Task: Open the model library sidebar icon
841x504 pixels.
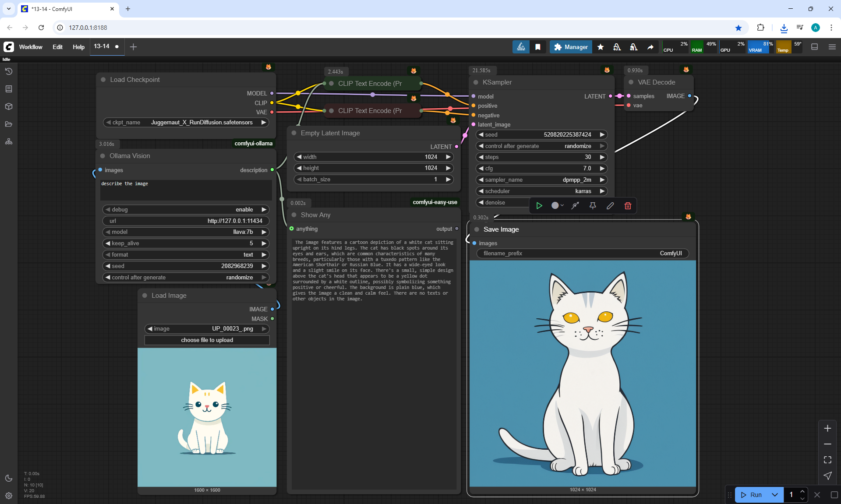Action: (9, 106)
